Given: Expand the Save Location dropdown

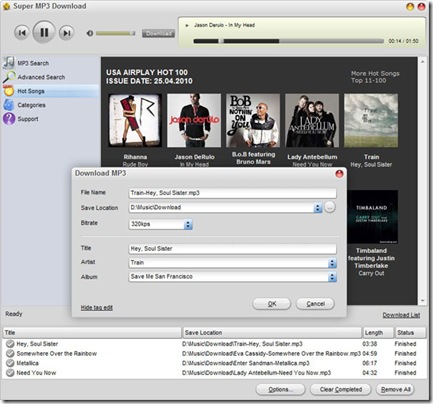Looking at the screenshot, I should 318,208.
